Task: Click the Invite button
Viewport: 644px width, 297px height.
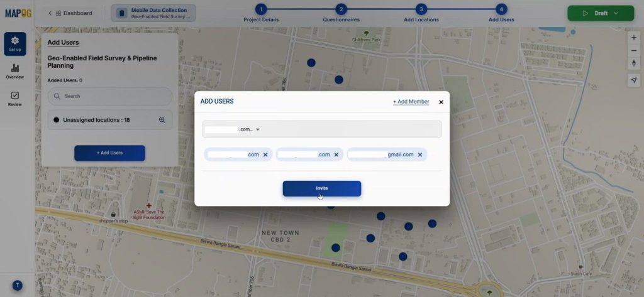Action: [x=321, y=188]
